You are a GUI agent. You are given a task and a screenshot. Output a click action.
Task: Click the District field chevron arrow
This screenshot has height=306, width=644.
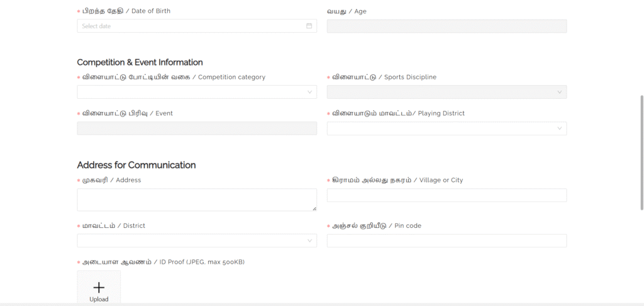click(x=309, y=241)
